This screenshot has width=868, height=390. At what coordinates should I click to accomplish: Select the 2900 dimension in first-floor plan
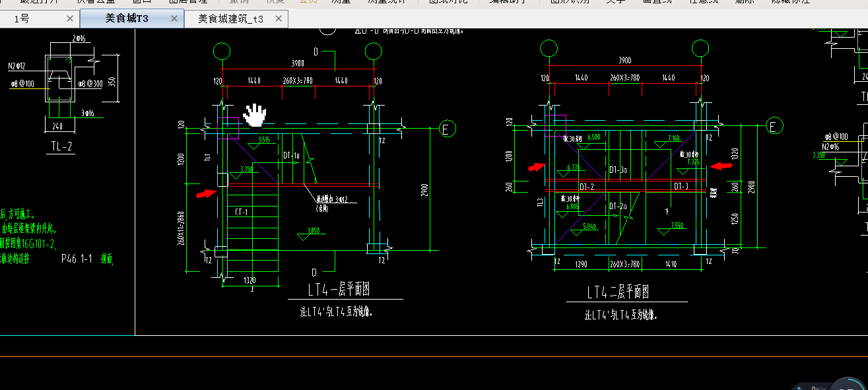(425, 190)
